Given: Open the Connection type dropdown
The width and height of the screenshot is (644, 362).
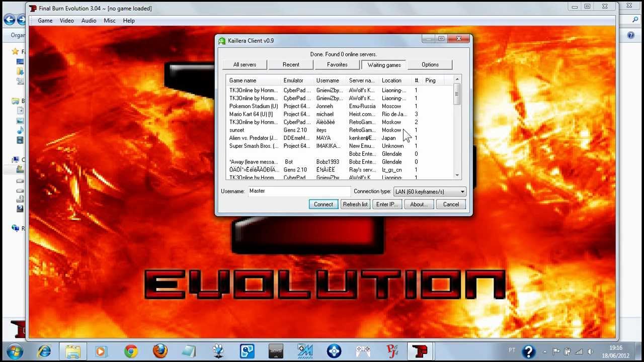Looking at the screenshot, I should point(430,192).
